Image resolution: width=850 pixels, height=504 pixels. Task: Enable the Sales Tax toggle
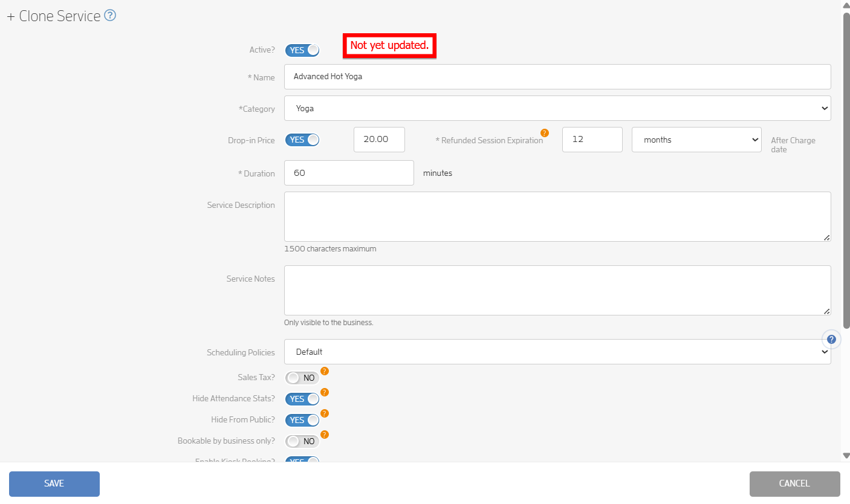click(x=302, y=378)
